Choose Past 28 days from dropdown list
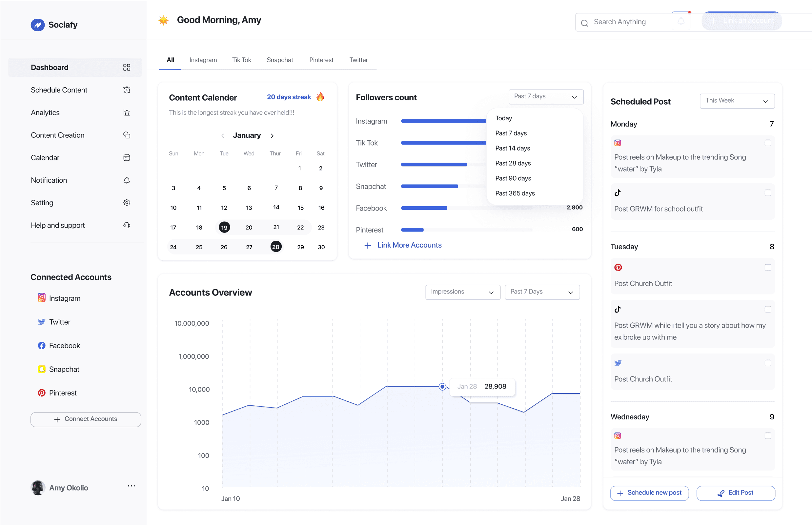 [x=513, y=163]
